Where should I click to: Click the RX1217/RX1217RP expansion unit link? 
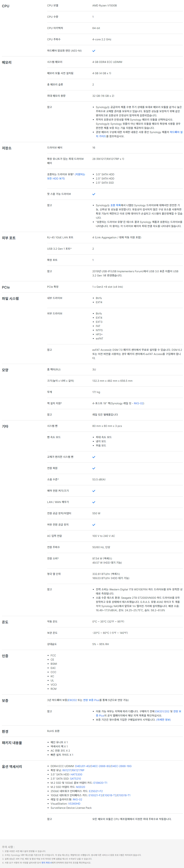[73, 770]
